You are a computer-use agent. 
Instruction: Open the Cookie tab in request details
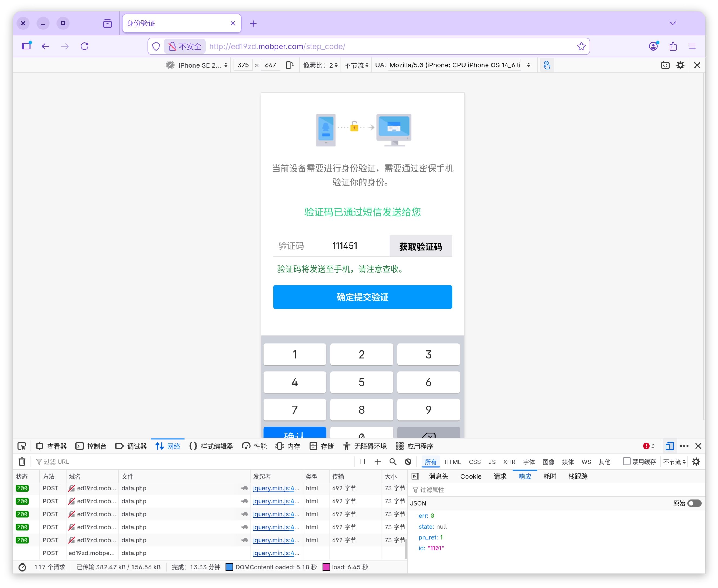(x=471, y=476)
